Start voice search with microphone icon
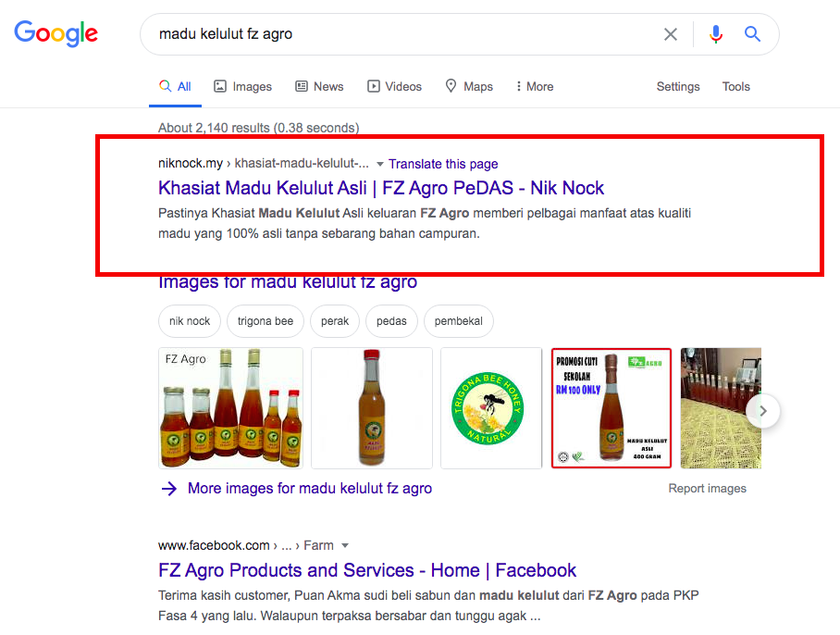The image size is (840, 635). [716, 34]
